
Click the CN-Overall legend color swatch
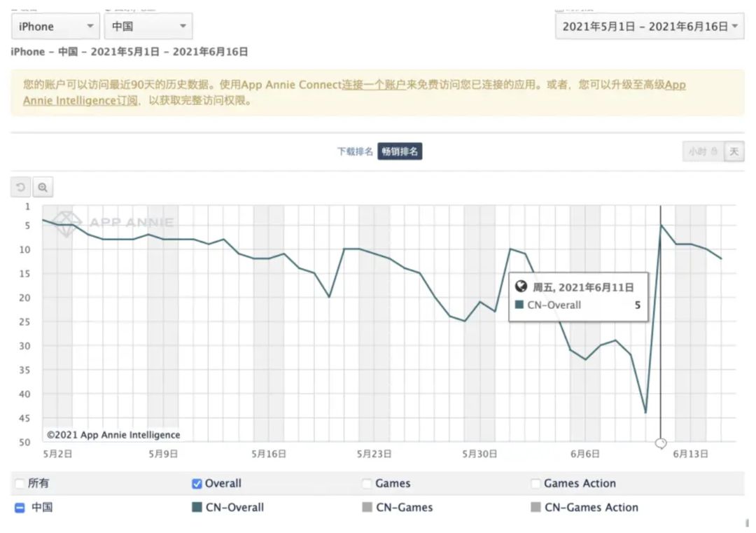(x=197, y=507)
